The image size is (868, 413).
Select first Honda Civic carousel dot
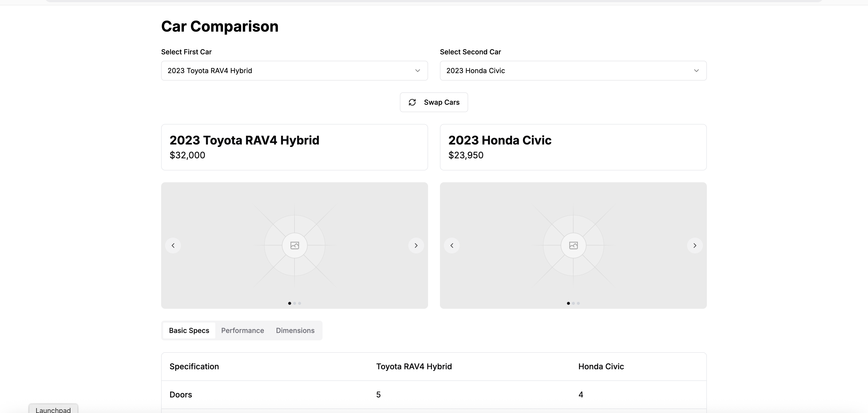(568, 303)
